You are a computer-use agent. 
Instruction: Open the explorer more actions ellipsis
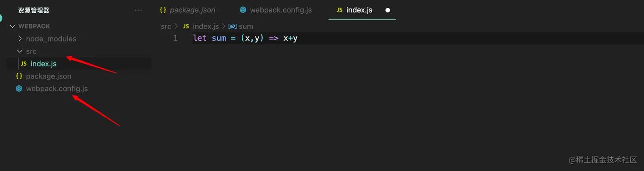(138, 10)
